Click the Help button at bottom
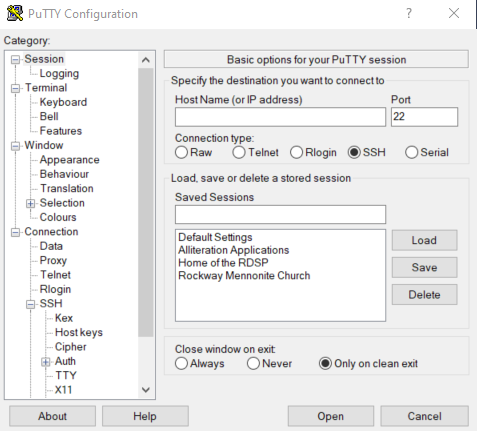Image resolution: width=477 pixels, height=431 pixels. coord(145,416)
